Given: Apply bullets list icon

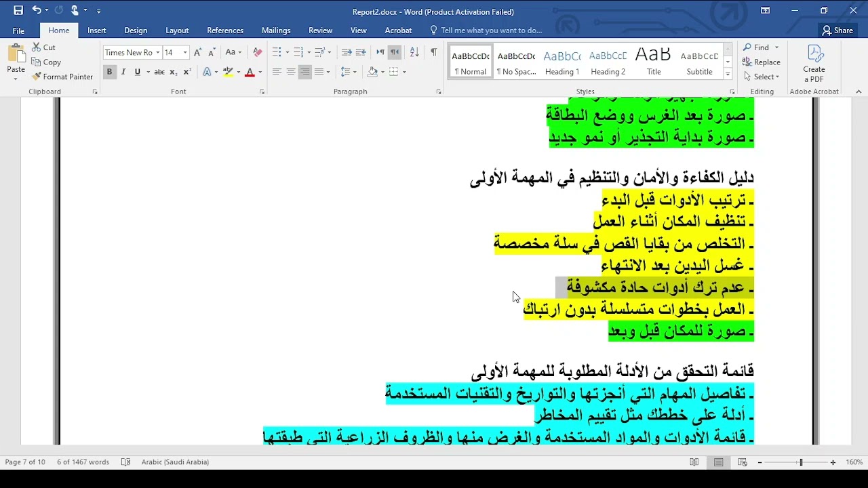Looking at the screenshot, I should tap(277, 52).
